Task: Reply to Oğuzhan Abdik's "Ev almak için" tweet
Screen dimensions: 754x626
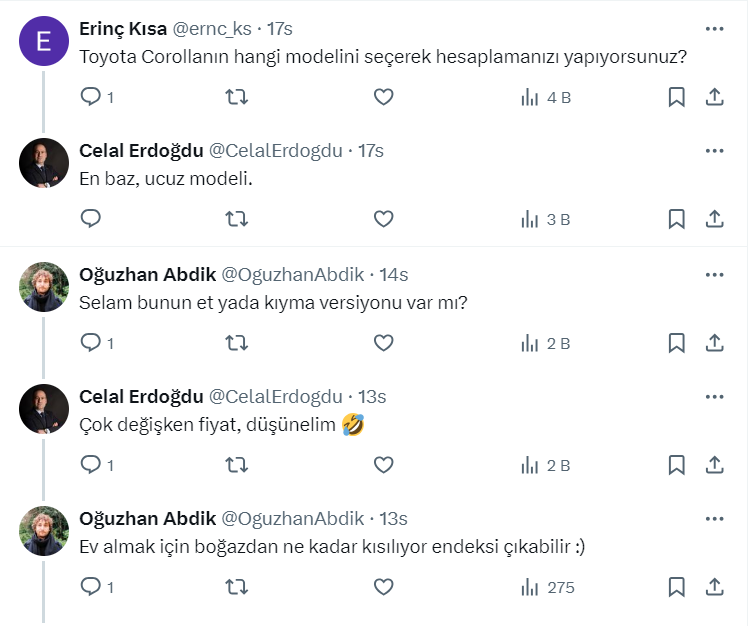Action: tap(91, 587)
